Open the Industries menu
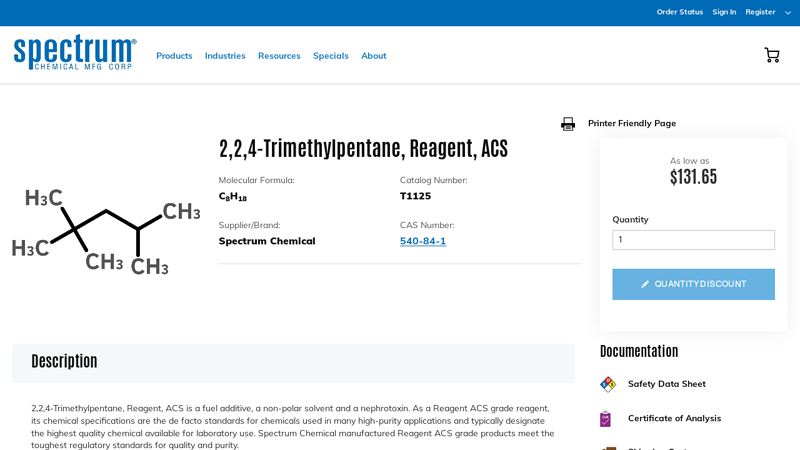Screen dimensions: 800x450 pyautogui.click(x=225, y=56)
